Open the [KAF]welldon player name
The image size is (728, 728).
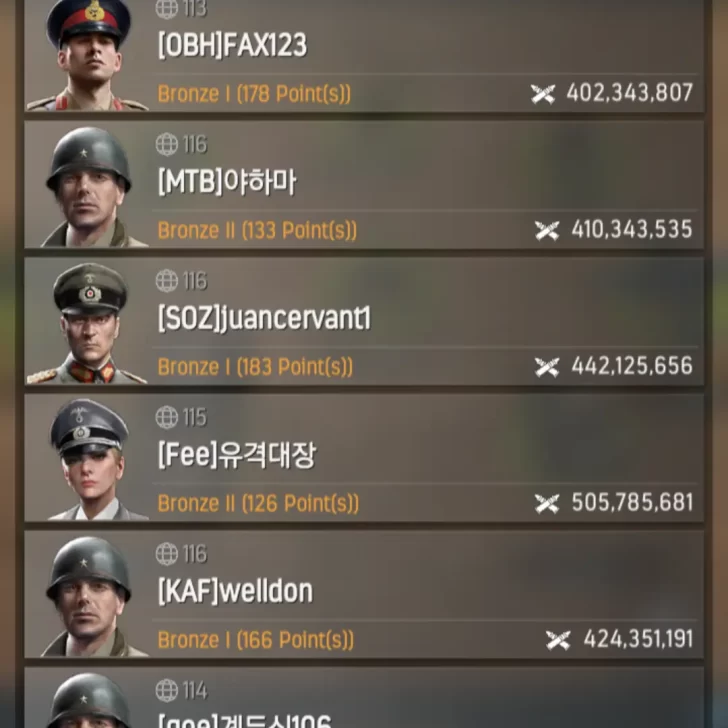(x=235, y=592)
